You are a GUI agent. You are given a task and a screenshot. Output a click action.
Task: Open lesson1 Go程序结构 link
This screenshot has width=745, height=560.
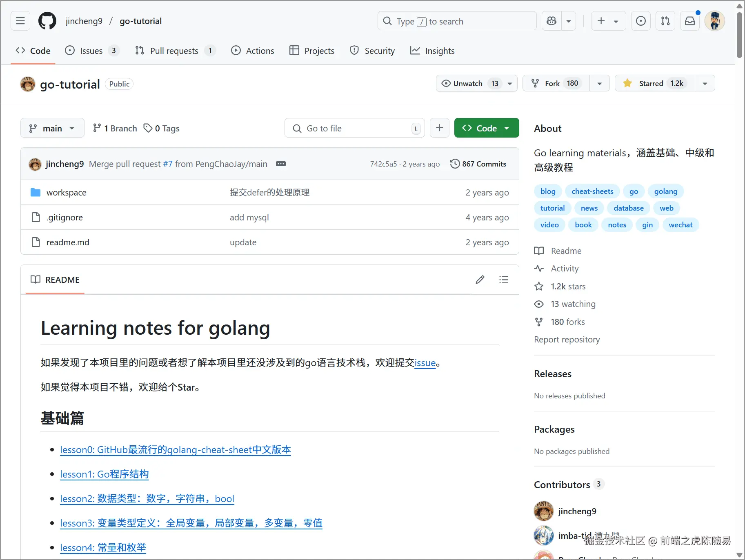(105, 474)
